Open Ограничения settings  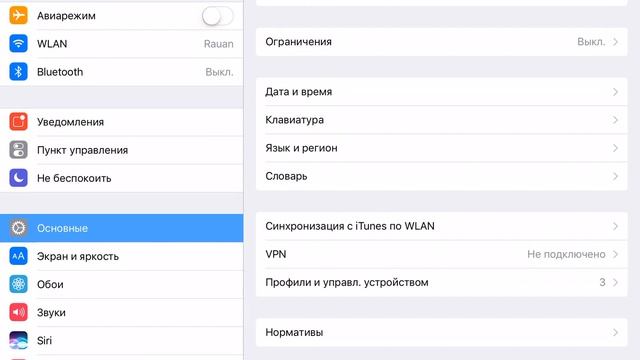pyautogui.click(x=442, y=42)
